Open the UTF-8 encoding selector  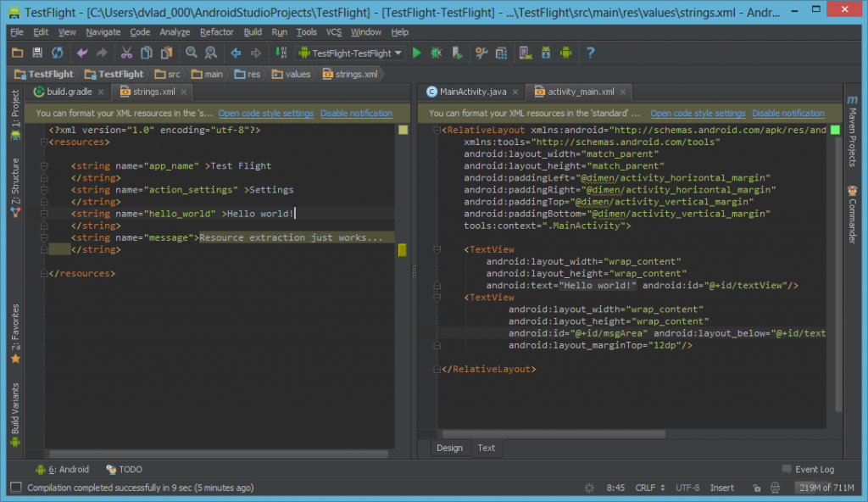(687, 488)
